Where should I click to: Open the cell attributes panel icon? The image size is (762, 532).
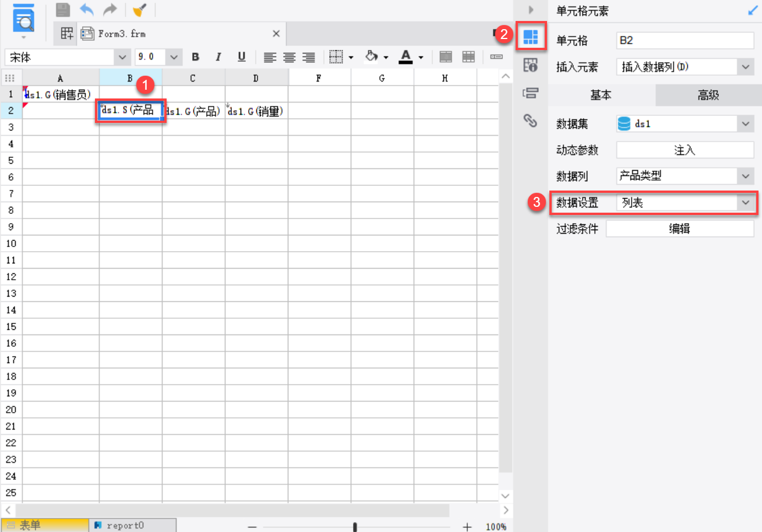coord(530,65)
